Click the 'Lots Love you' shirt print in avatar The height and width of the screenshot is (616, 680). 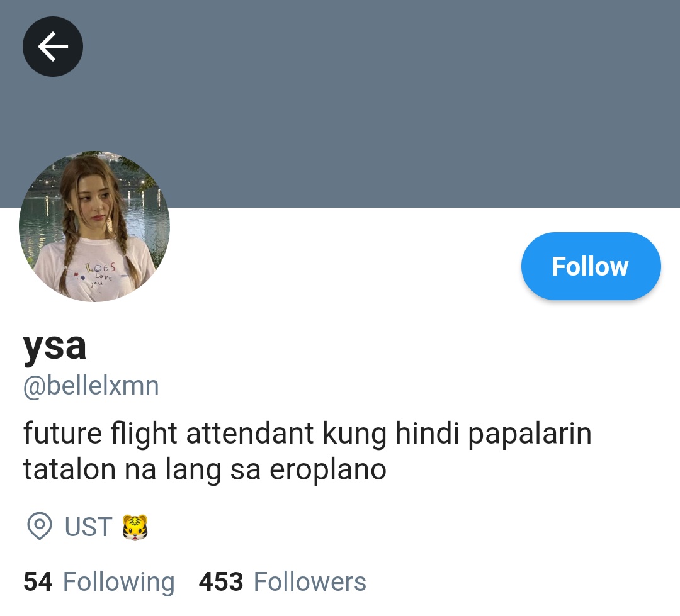point(99,274)
